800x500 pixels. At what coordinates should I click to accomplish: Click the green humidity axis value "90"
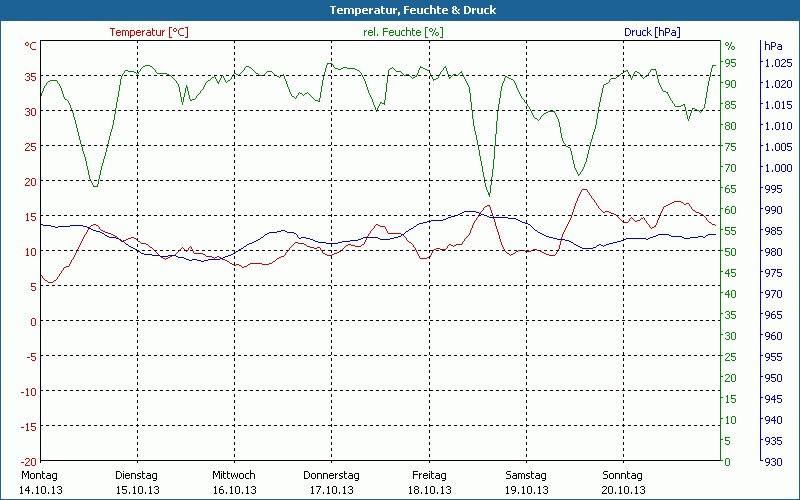(x=731, y=84)
